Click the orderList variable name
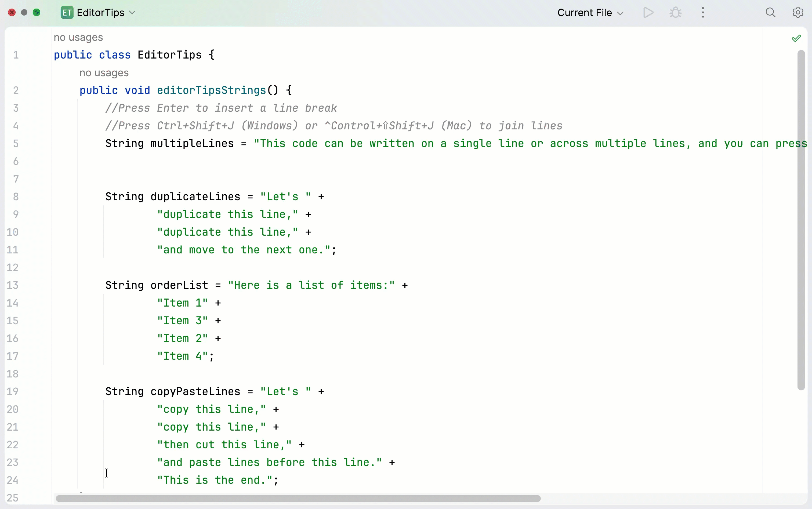This screenshot has height=509, width=812. point(179,285)
